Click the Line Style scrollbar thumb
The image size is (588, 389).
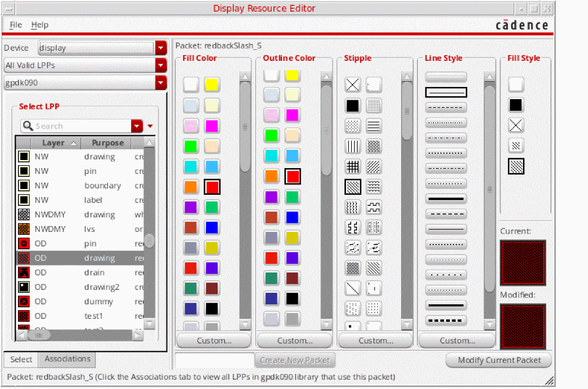pyautogui.click(x=489, y=189)
